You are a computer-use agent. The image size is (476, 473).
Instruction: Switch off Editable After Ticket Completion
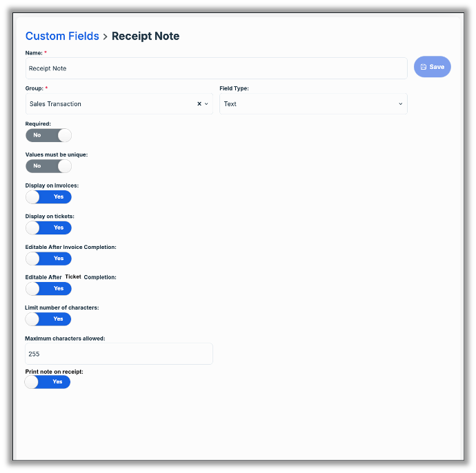coord(48,289)
